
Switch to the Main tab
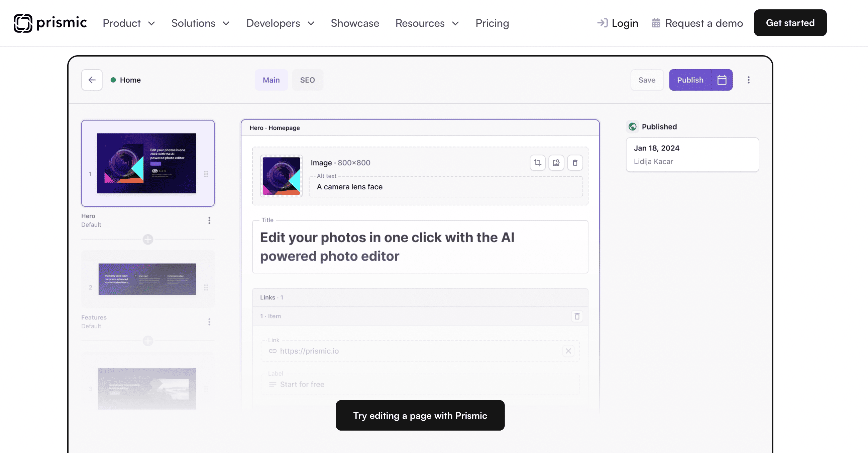pos(271,80)
